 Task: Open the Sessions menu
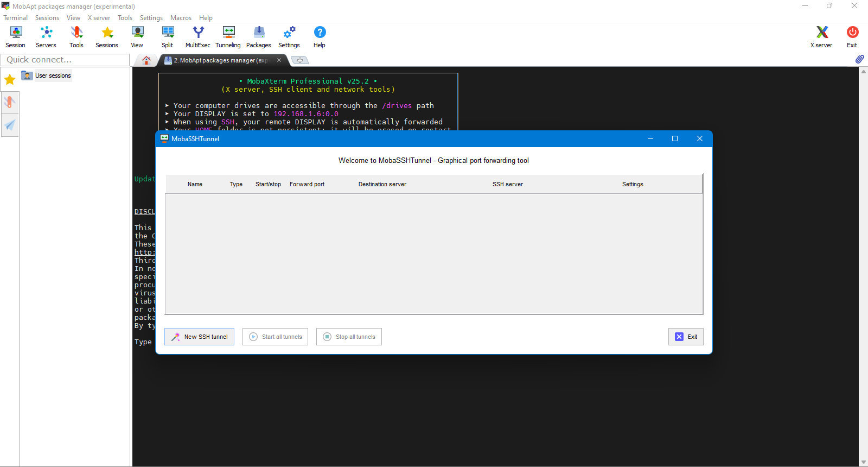(47, 18)
